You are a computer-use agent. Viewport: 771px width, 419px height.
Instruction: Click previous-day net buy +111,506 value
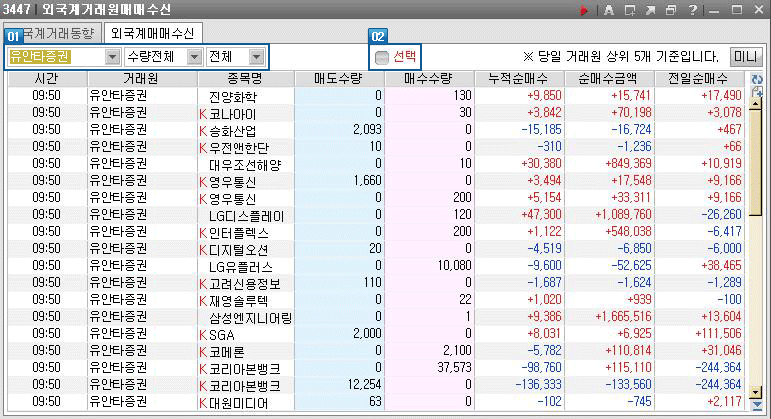[718, 334]
